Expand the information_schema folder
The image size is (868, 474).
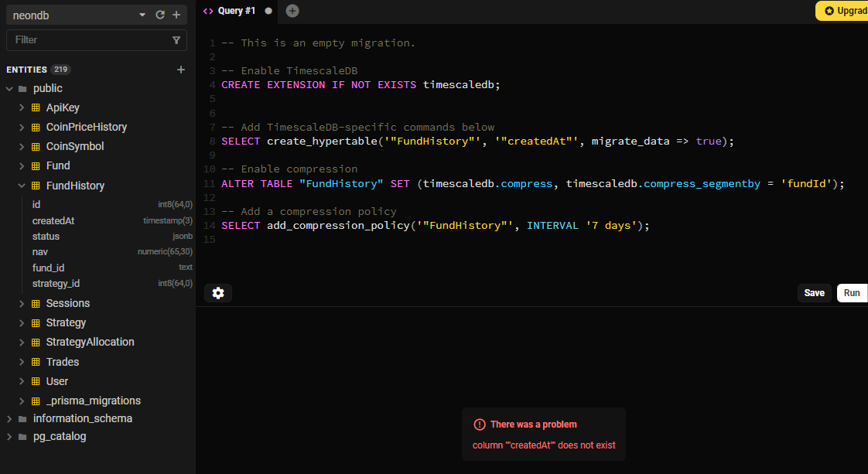tap(9, 418)
